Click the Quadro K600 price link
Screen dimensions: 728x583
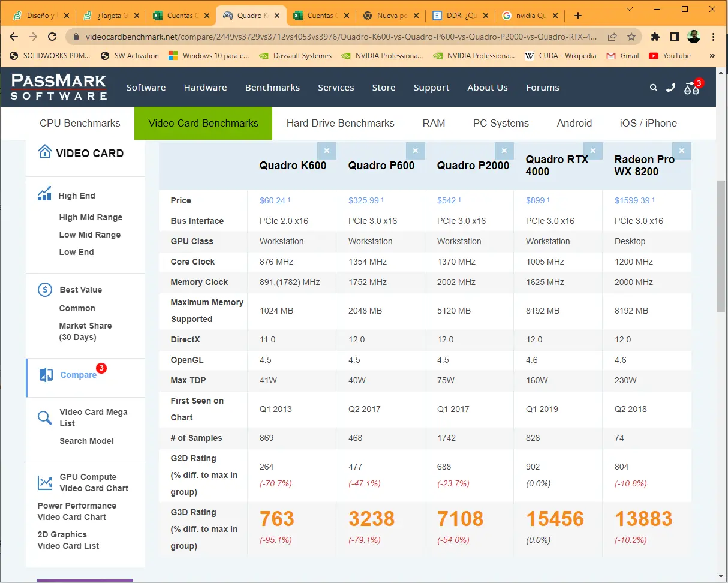272,200
